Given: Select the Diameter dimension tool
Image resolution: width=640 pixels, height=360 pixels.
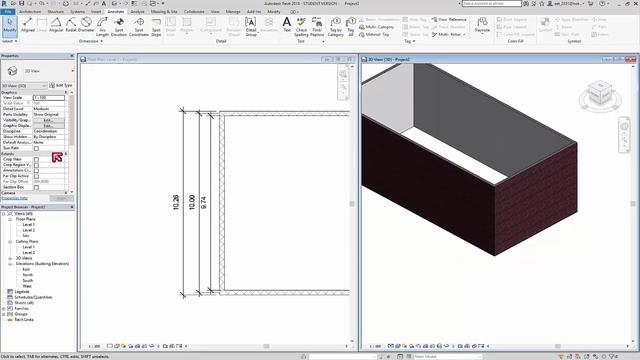Looking at the screenshot, I should [x=86, y=25].
